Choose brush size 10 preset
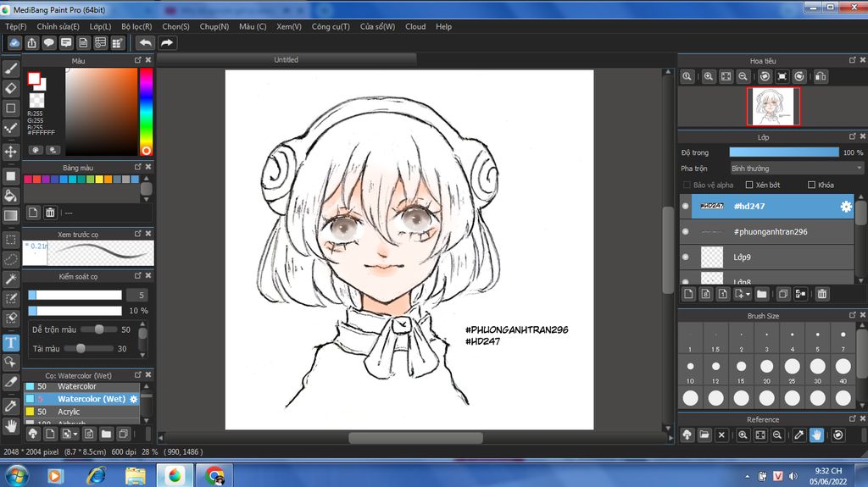Screen dimensions: 868x487 coord(690,369)
